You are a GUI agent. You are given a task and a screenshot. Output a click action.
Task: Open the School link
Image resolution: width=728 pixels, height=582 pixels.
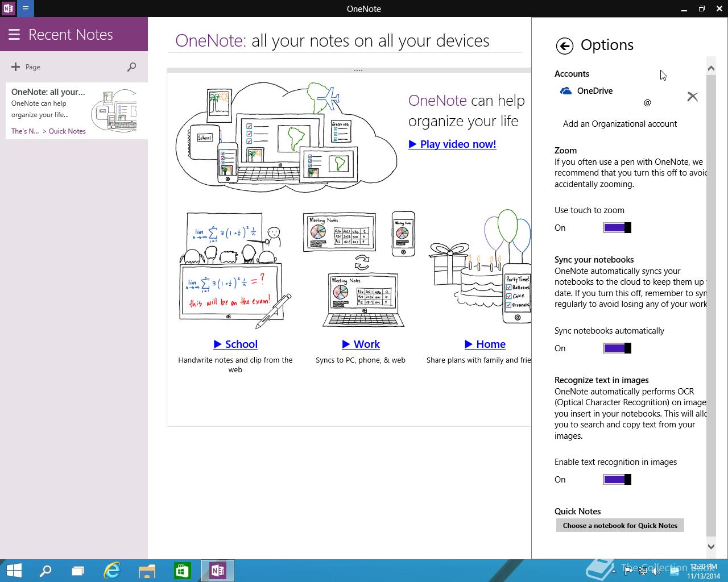[235, 344]
